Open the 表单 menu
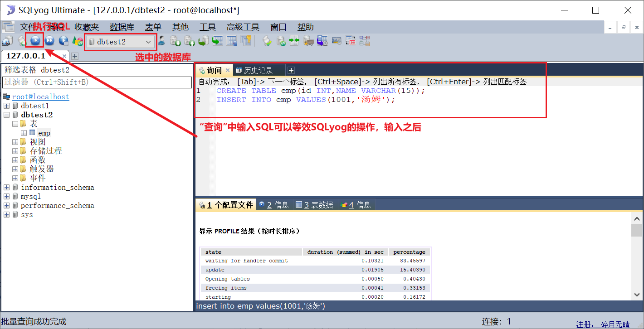The width and height of the screenshot is (644, 329). (153, 27)
